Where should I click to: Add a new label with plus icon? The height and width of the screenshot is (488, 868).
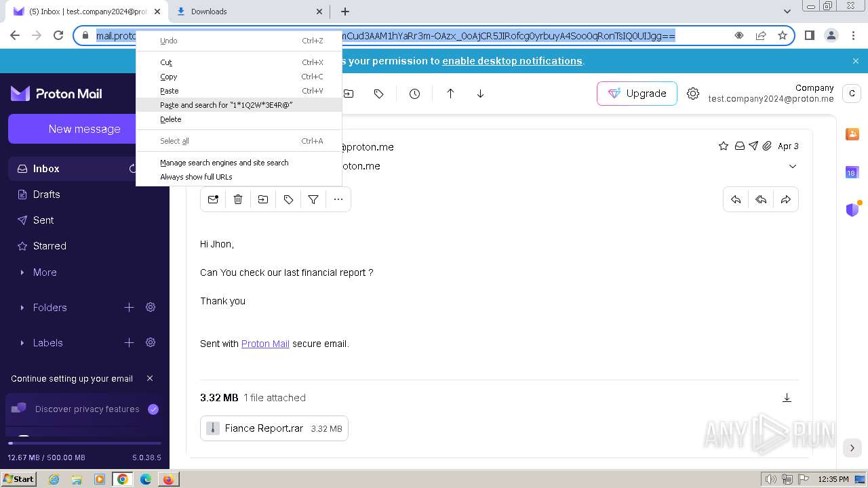point(129,342)
